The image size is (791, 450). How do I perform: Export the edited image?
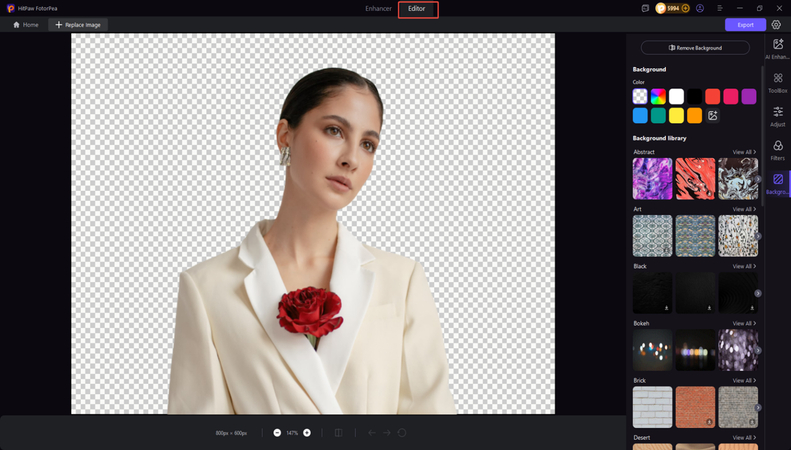click(x=745, y=25)
